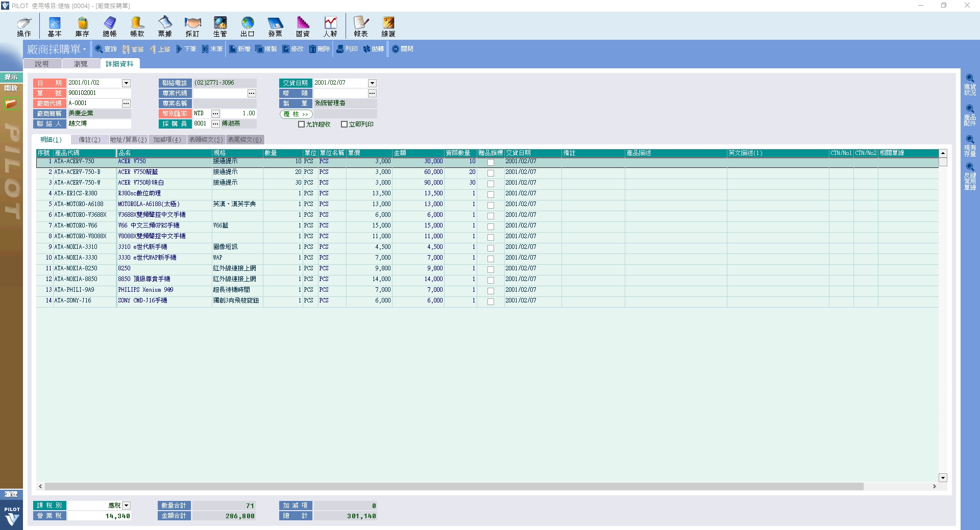Expand the 交貨日期 delivery date dropdown
Screen dimensions: 980x530
point(372,83)
